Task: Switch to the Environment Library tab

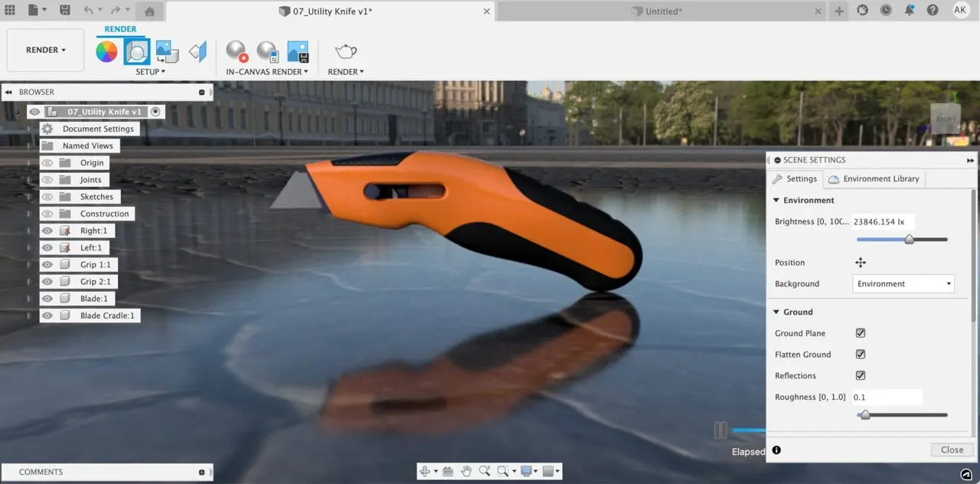Action: 874,179
